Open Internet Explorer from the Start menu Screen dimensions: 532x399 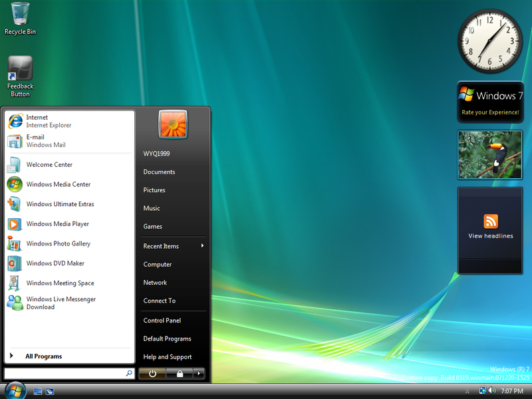(37, 120)
